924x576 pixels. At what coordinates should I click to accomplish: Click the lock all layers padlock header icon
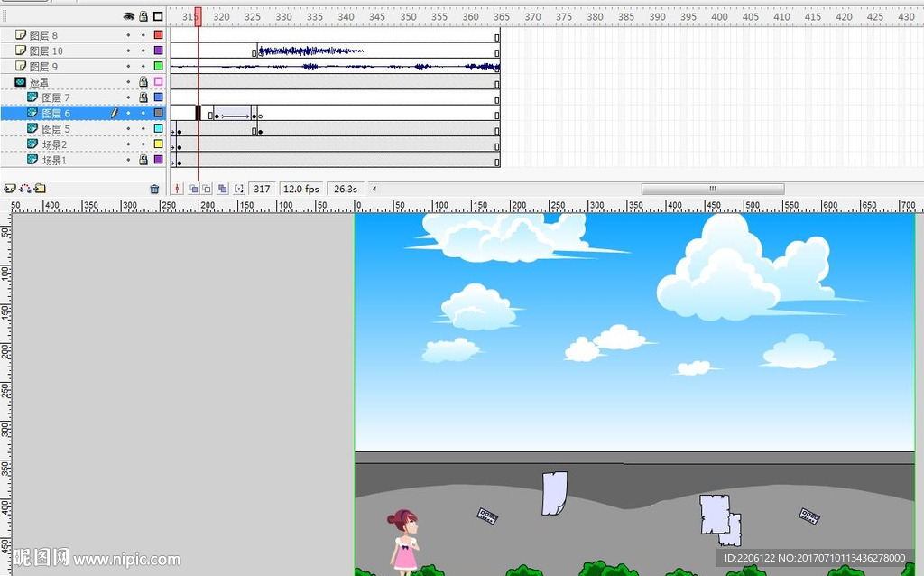[x=143, y=16]
